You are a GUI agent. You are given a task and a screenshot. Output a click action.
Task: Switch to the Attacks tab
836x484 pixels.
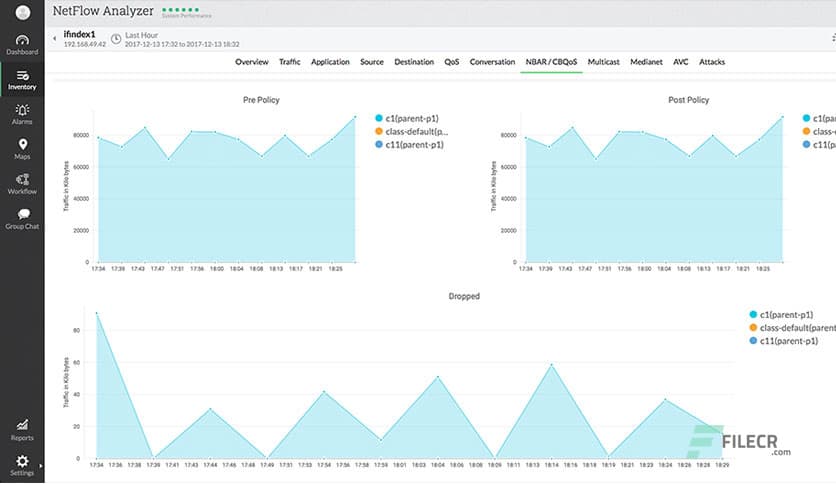tap(712, 62)
